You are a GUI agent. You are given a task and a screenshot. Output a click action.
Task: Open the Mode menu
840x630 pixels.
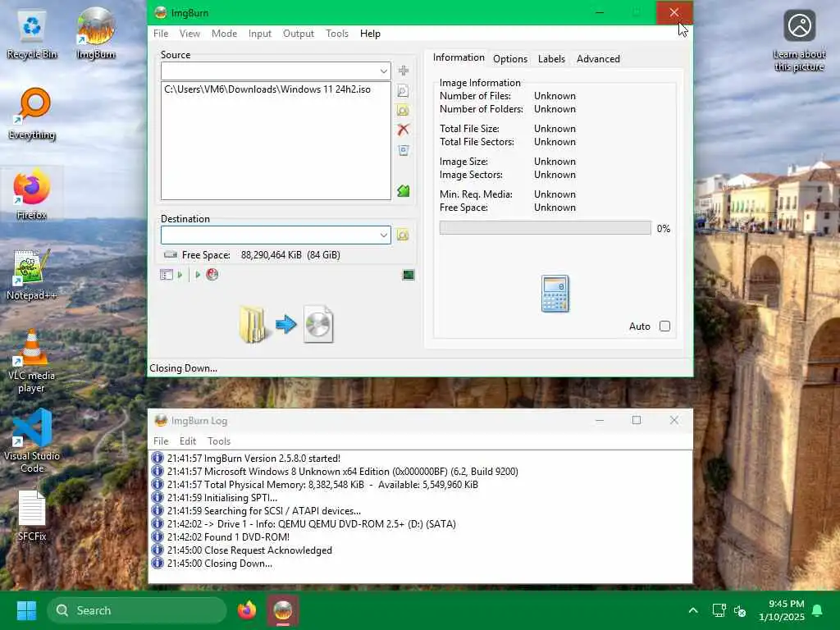tap(224, 33)
